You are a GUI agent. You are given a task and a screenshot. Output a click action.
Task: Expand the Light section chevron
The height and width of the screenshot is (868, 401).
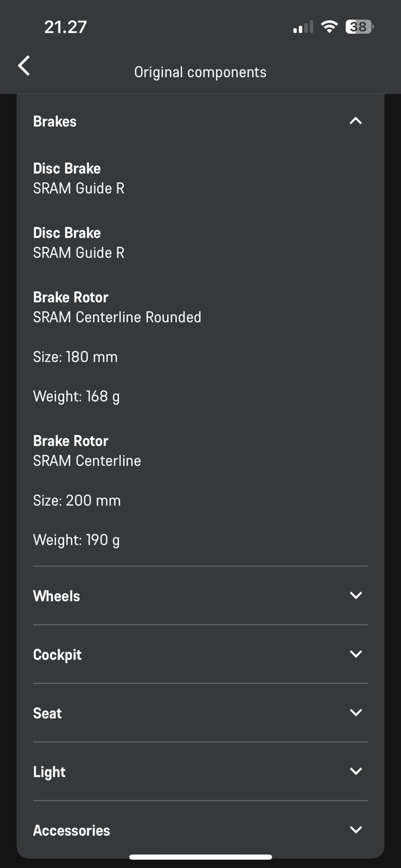(355, 771)
